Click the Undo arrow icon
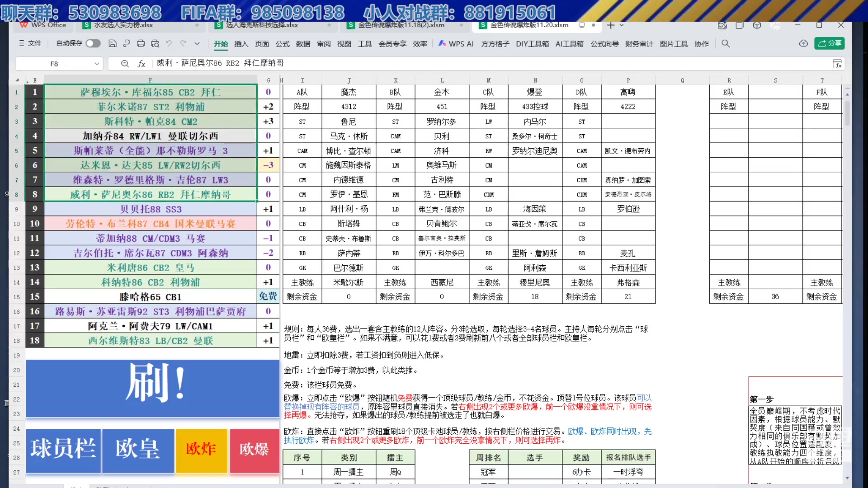The image size is (868, 488). point(169,43)
